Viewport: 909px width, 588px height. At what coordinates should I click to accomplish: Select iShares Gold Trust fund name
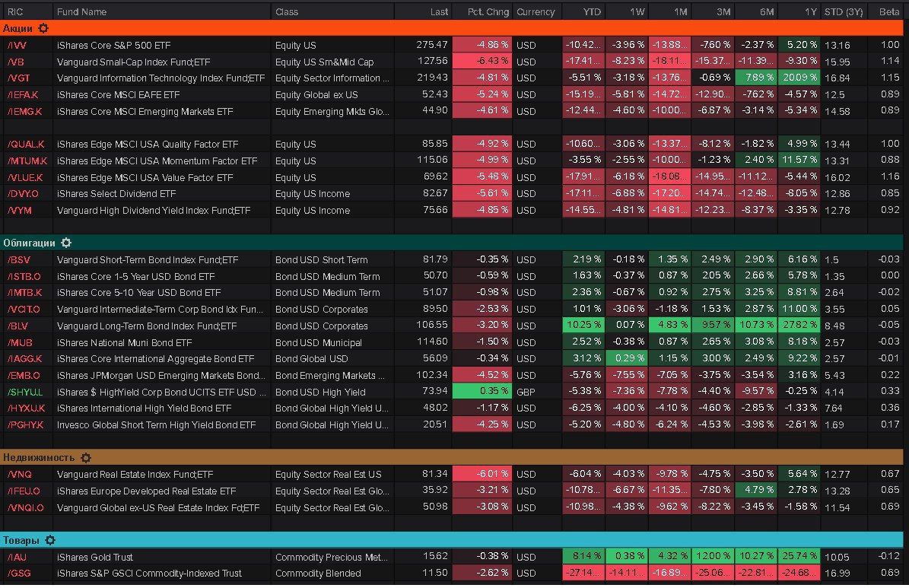pos(94,558)
